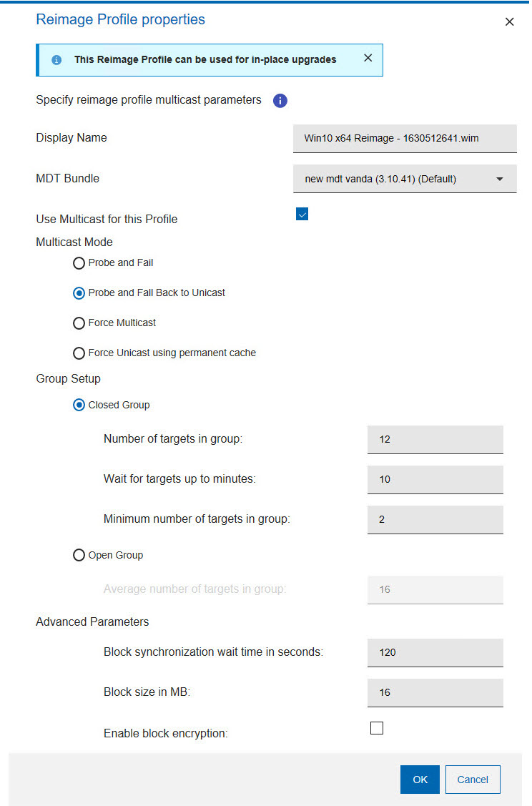Select Closed Group setup option

pos(79,406)
